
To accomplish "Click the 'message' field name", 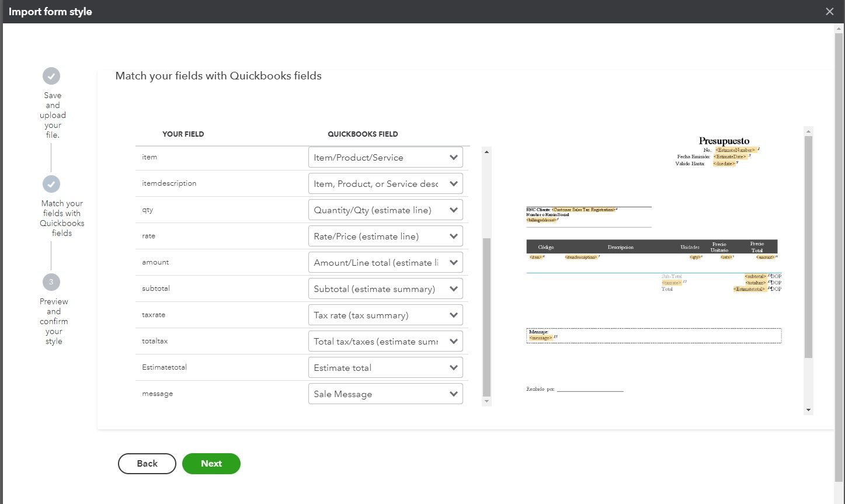I will 158,394.
